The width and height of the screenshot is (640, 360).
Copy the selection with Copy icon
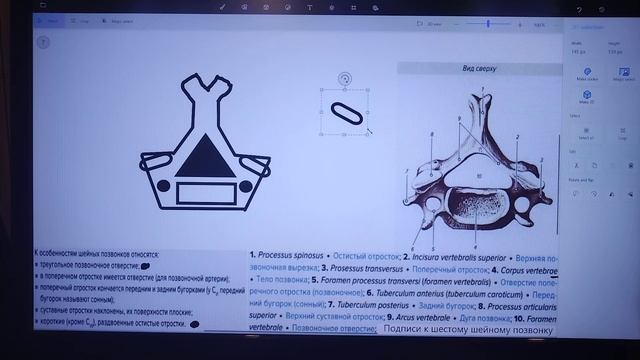[594, 165]
